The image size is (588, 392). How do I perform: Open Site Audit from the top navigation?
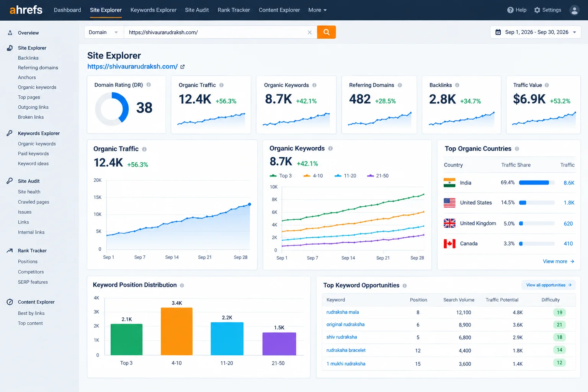coord(197,10)
